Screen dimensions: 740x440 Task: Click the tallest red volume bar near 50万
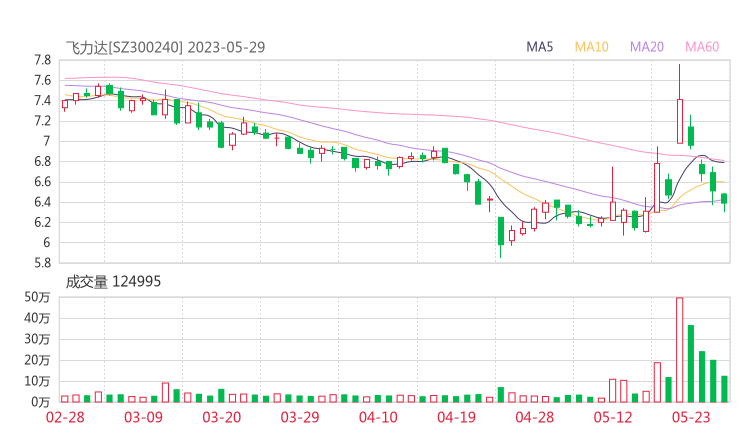[680, 349]
